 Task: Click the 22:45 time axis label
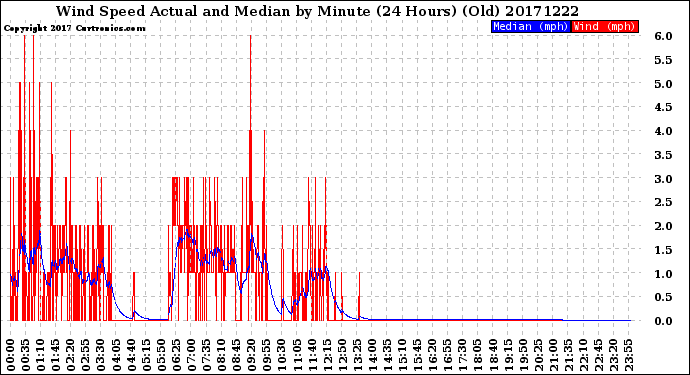(x=598, y=355)
